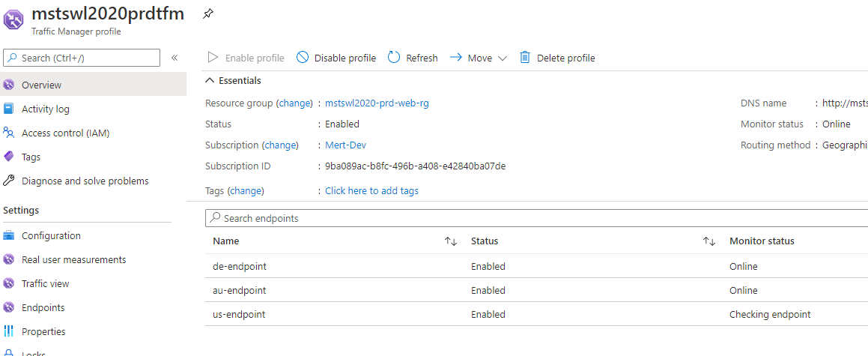
Task: Open Overview menu item
Action: 93,85
